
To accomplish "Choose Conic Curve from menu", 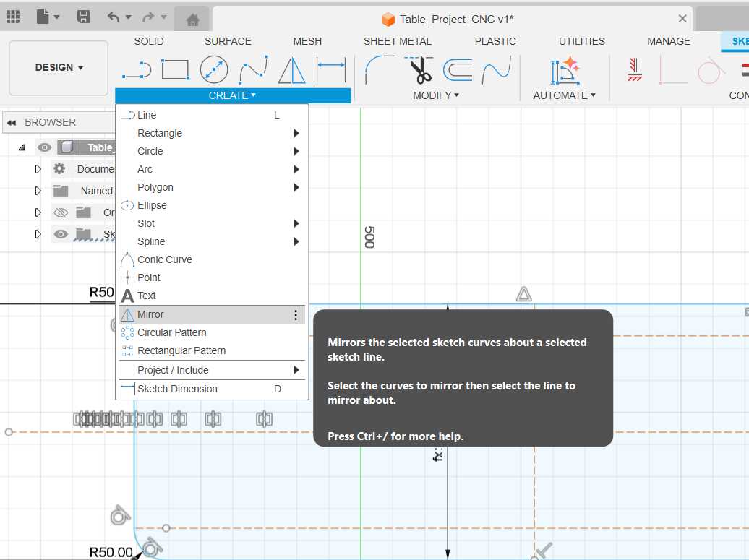I will coord(212,259).
